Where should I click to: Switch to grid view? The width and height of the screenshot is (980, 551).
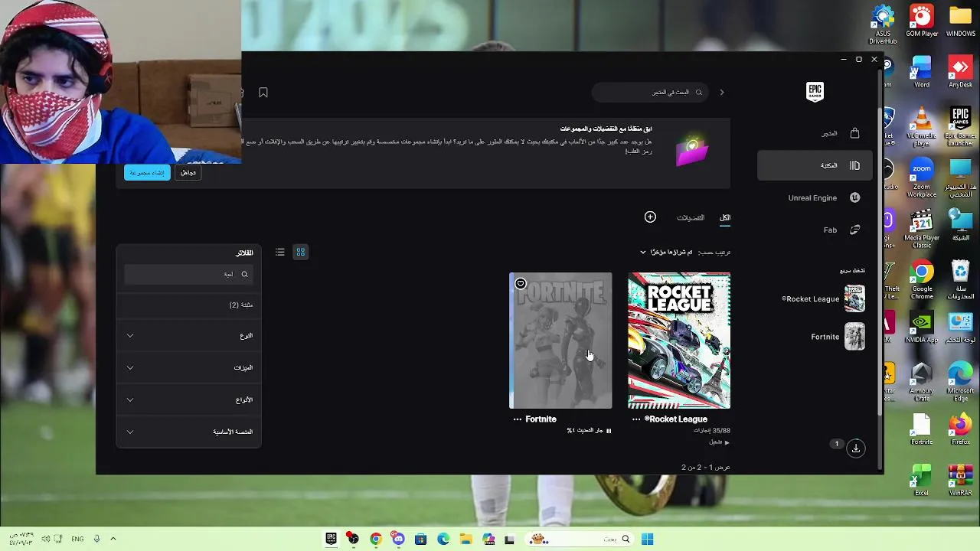tap(301, 252)
